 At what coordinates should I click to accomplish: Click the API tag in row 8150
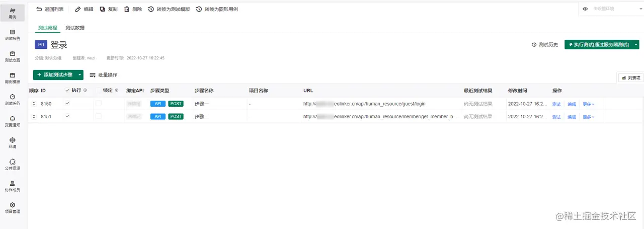158,104
